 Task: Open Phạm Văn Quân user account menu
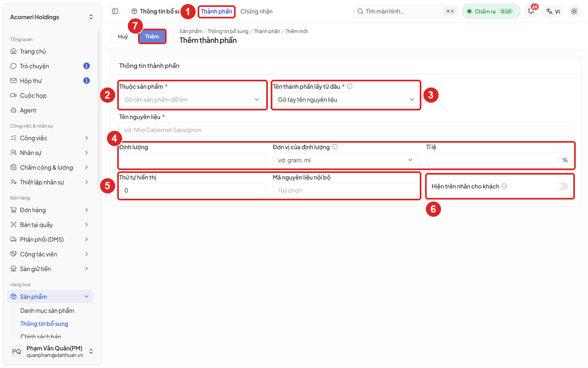[51, 351]
